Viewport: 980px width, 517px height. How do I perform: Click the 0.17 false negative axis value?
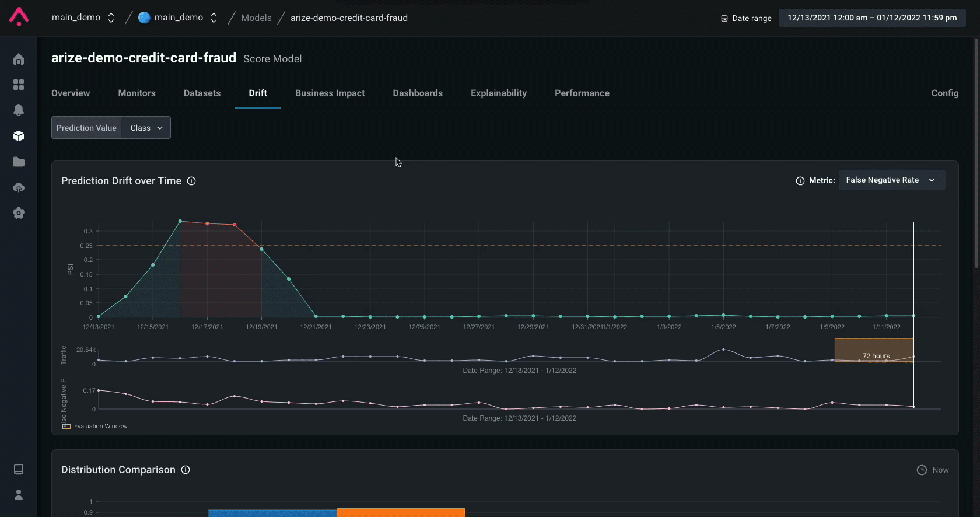(x=89, y=390)
